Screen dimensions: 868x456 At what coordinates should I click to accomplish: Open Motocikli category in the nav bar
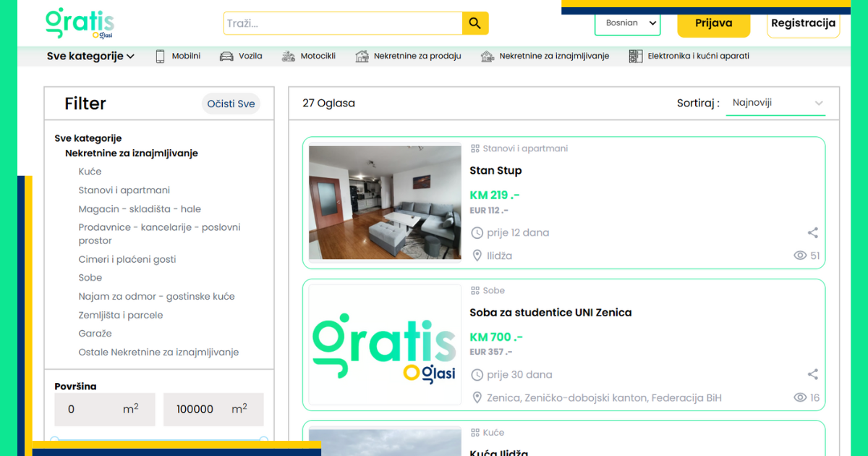pos(318,56)
